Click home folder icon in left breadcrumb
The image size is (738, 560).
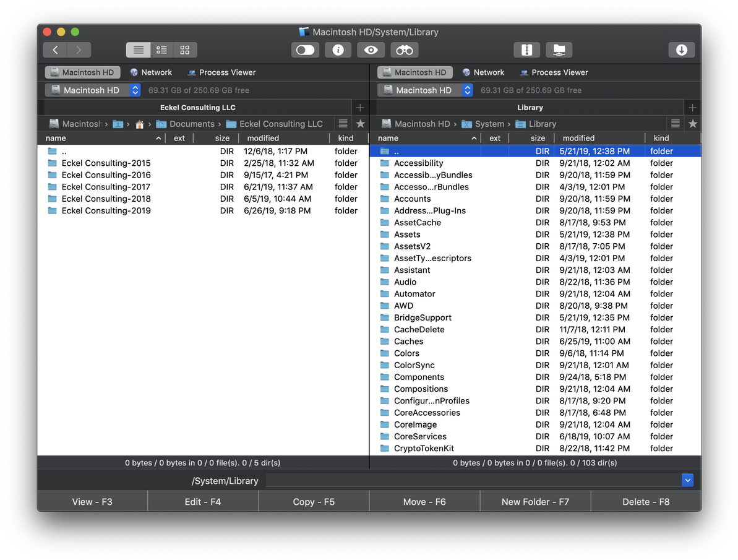tap(139, 124)
